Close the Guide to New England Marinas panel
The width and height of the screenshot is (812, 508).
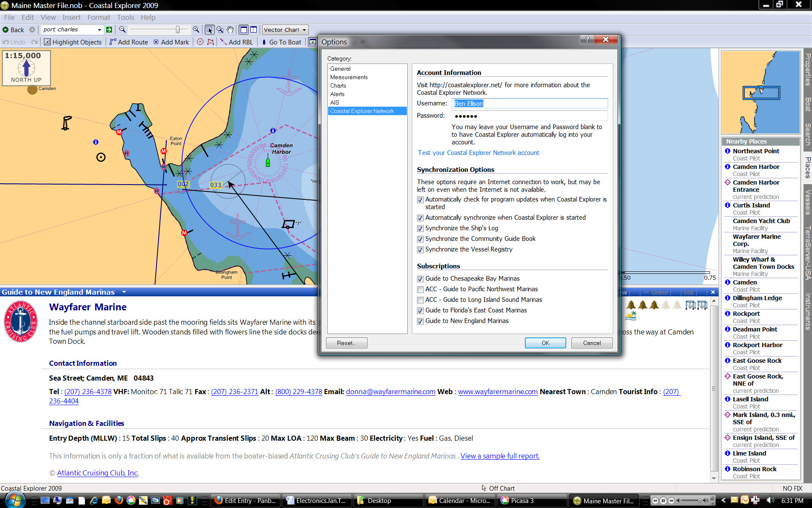[713, 292]
